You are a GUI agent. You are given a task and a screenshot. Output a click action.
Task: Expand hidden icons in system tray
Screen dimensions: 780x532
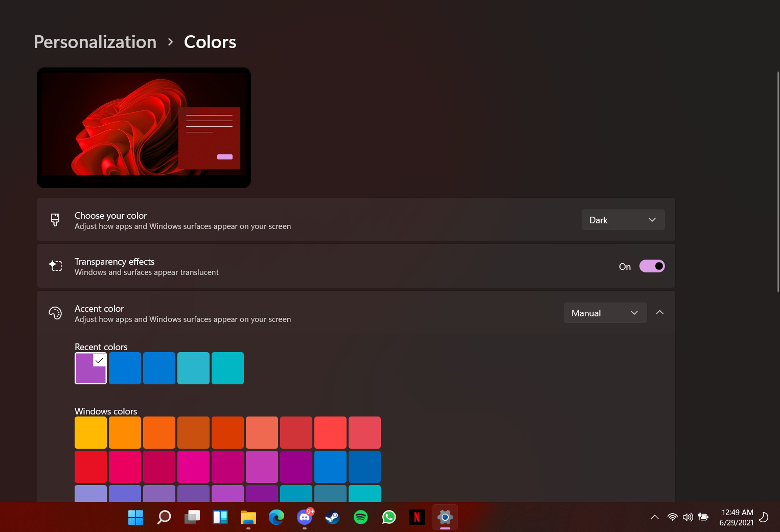pos(655,517)
